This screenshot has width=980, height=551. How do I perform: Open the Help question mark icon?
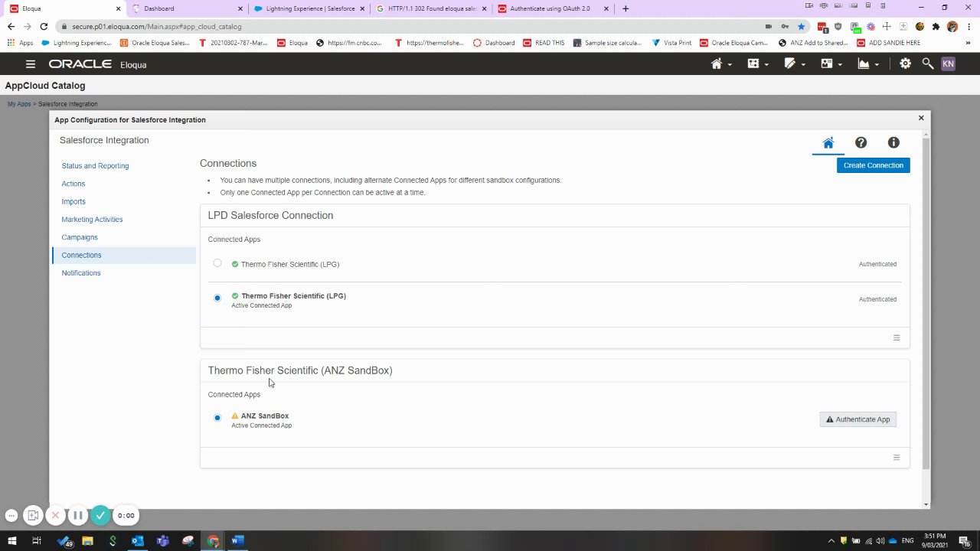tap(861, 143)
